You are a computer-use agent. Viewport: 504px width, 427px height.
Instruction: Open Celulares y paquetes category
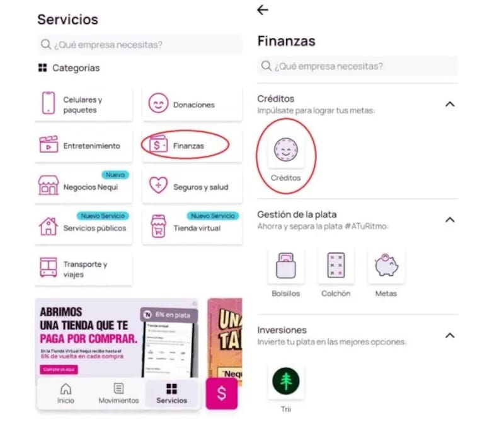pos(84,104)
